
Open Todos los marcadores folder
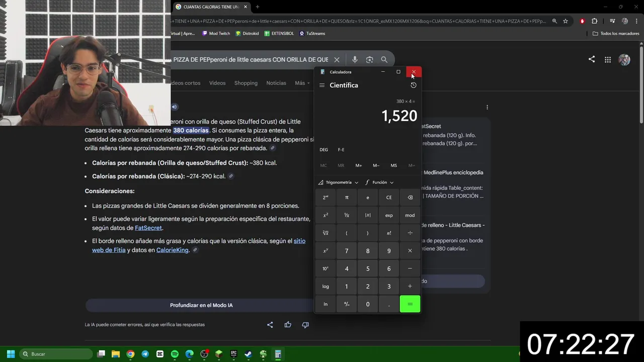click(x=616, y=33)
